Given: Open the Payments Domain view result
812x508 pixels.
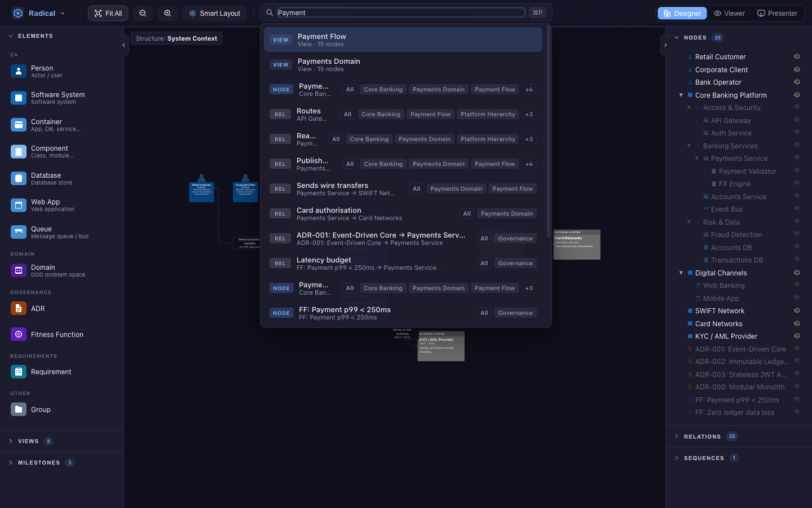Looking at the screenshot, I should (403, 64).
